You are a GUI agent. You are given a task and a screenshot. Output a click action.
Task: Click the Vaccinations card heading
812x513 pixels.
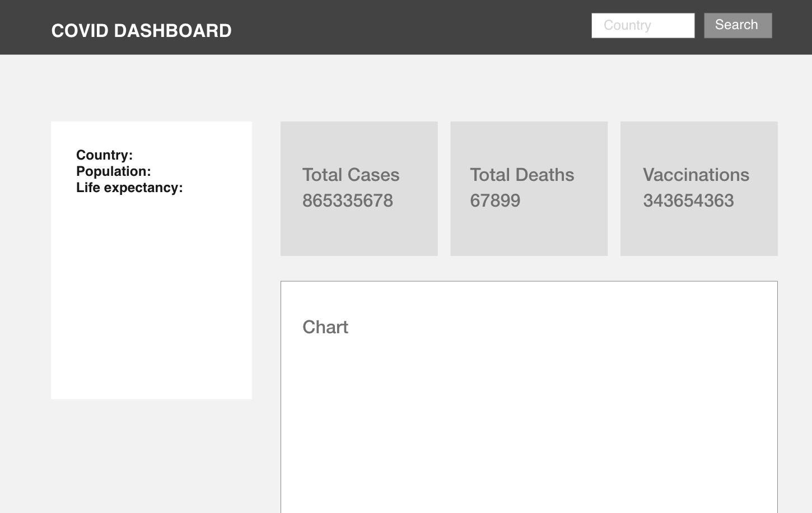point(696,175)
